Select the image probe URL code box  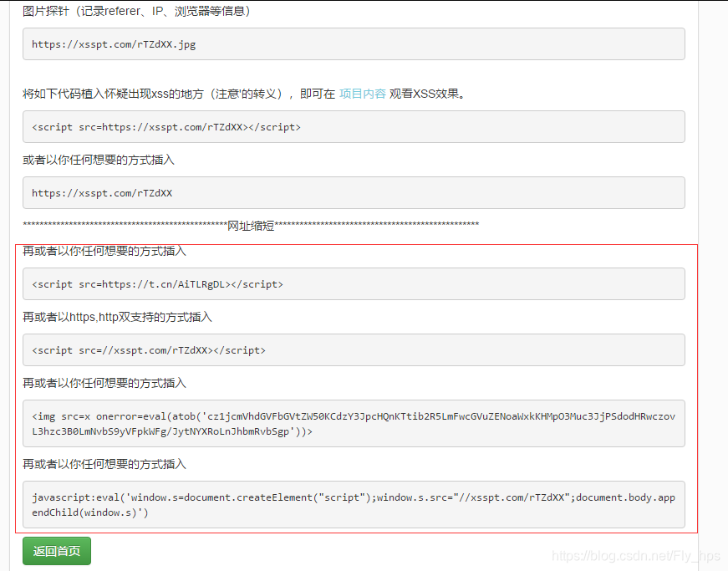[x=354, y=44]
